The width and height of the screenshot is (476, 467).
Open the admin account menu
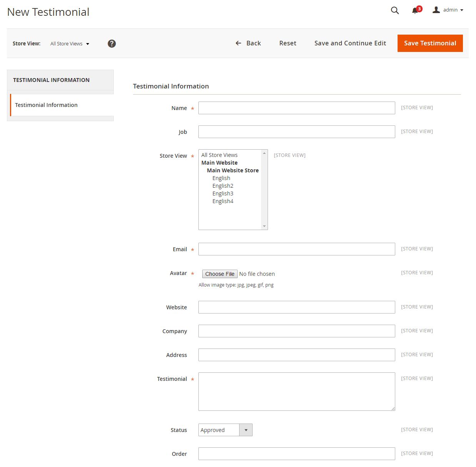pos(448,10)
